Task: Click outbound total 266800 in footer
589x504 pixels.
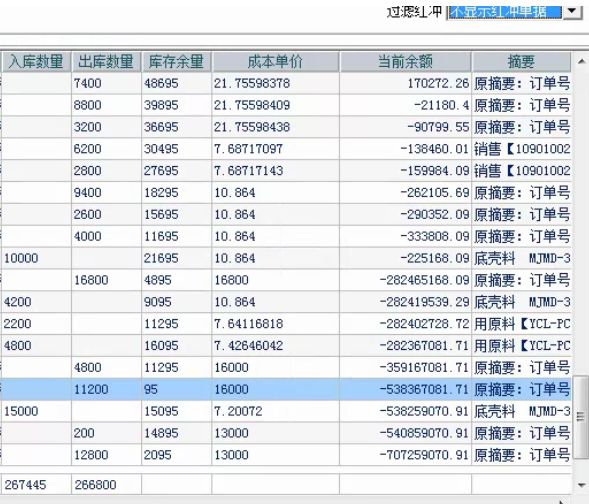Action: pyautogui.click(x=106, y=484)
